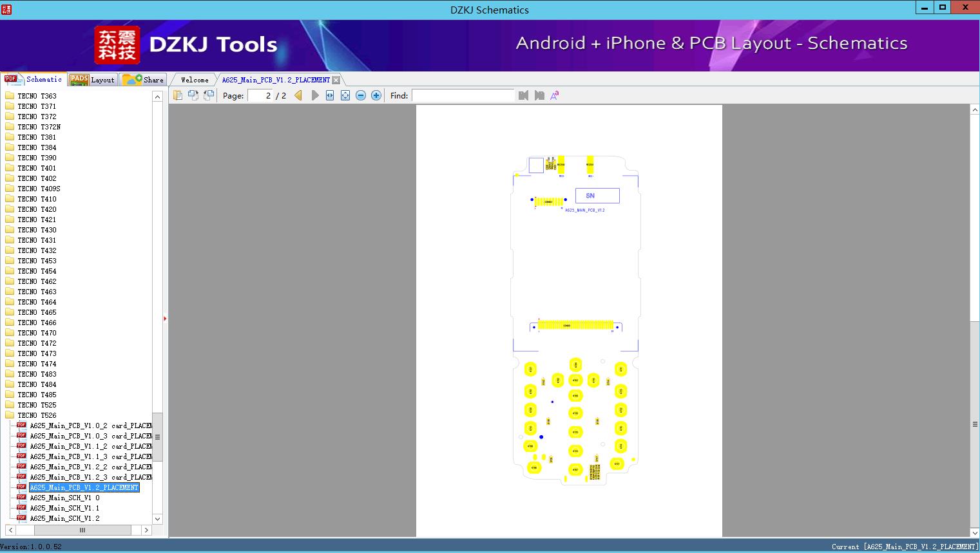Expand the TECNO T372N folder
The width and height of the screenshot is (980, 553).
coord(39,127)
